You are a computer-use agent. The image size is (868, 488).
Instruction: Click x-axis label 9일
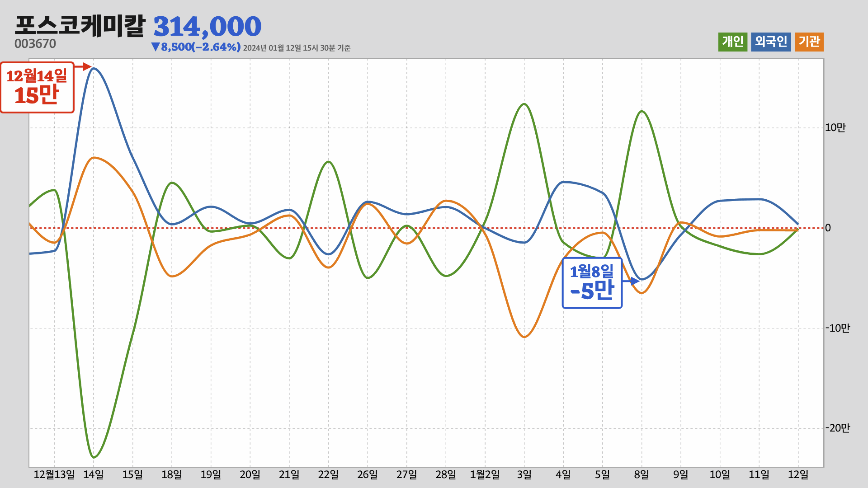point(681,474)
